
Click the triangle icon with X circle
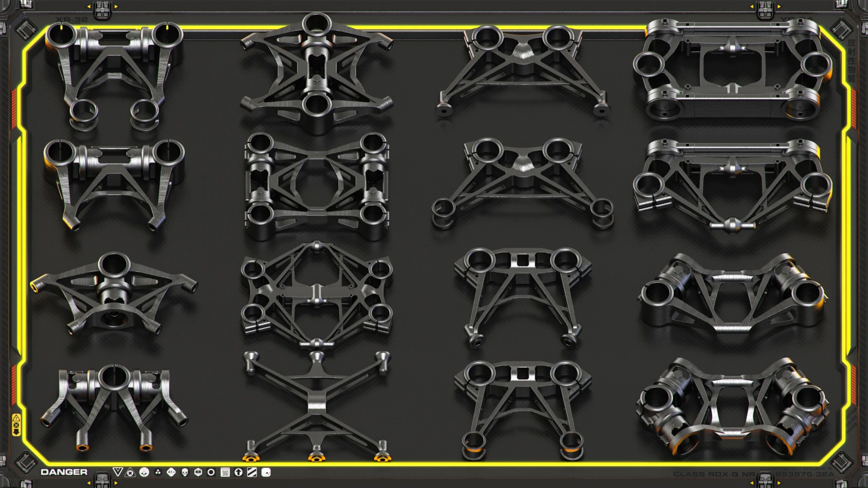pyautogui.click(x=130, y=472)
